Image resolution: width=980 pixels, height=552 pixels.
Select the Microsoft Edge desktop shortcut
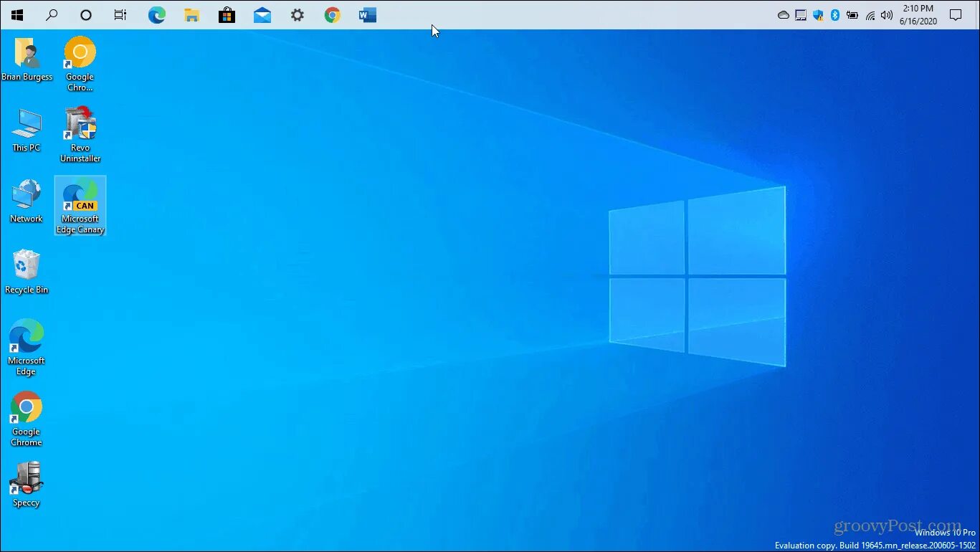click(27, 348)
